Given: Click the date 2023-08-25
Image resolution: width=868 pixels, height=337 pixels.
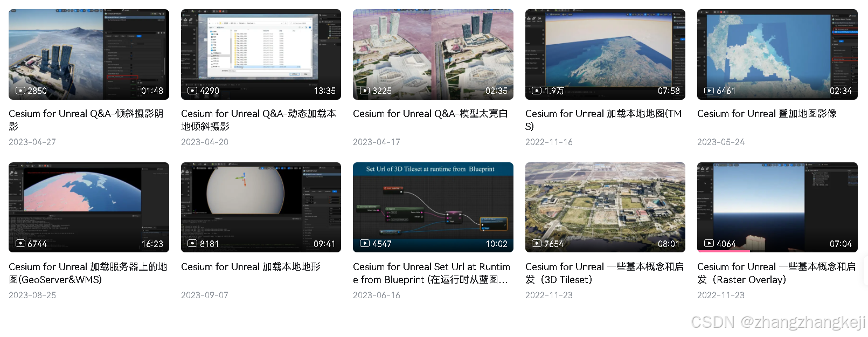Looking at the screenshot, I should pyautogui.click(x=32, y=295).
